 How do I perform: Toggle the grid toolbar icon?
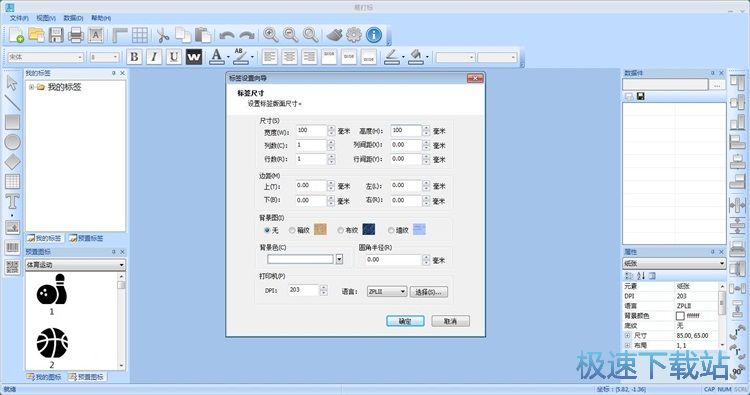pos(140,35)
